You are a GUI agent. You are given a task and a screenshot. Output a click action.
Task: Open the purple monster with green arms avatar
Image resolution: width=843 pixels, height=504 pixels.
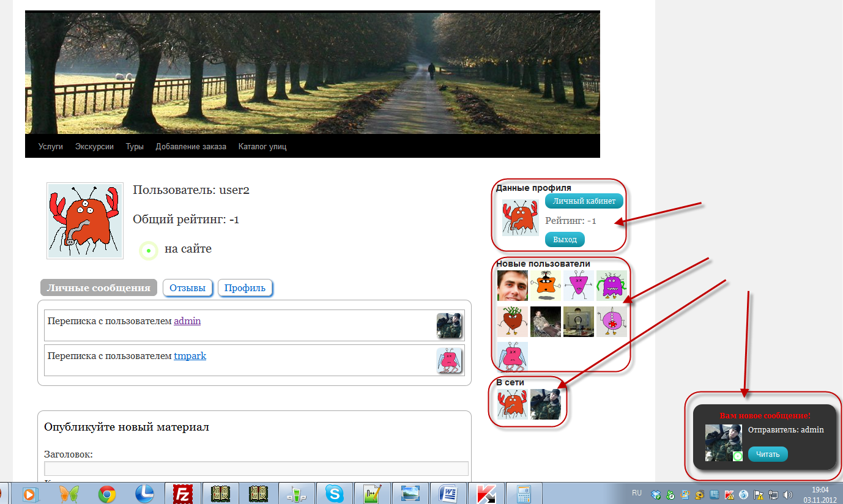612,286
